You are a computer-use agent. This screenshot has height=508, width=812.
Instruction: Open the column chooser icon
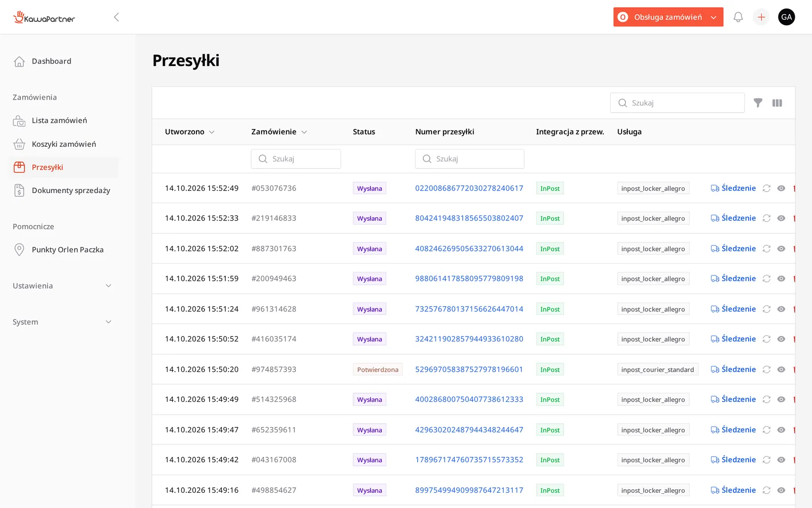click(x=777, y=103)
